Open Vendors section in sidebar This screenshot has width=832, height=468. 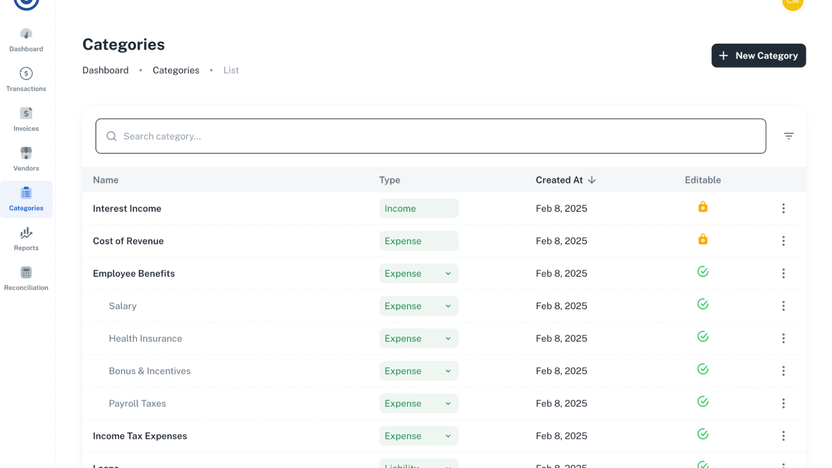pyautogui.click(x=26, y=159)
